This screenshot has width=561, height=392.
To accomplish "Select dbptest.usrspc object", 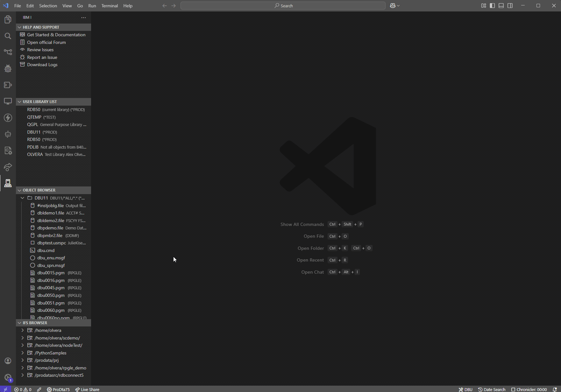I will pos(53,243).
